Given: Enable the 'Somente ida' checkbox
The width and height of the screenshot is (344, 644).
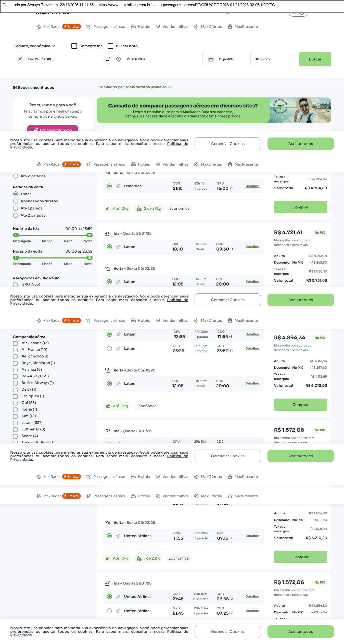Looking at the screenshot, I should (74, 46).
